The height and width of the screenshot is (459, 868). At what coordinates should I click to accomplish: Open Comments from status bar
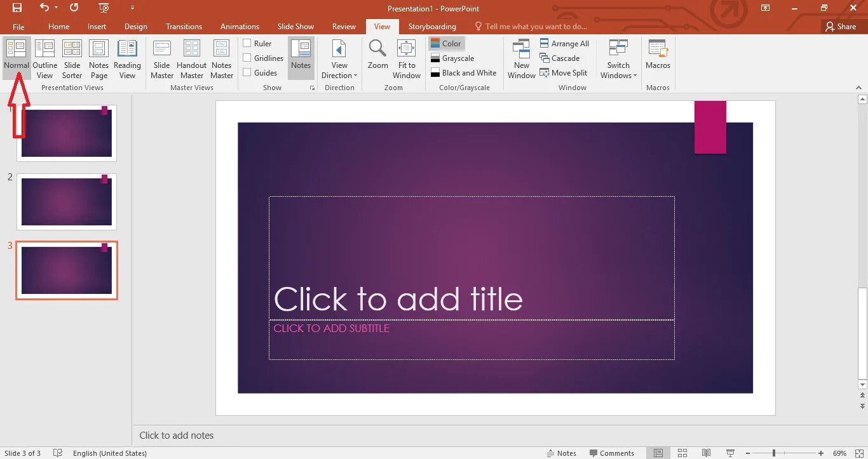pyautogui.click(x=611, y=453)
